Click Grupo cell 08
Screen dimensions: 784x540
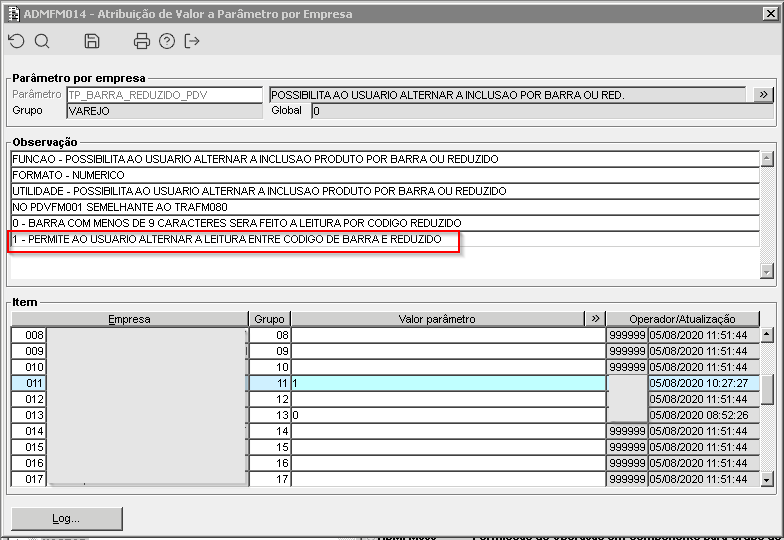point(270,335)
